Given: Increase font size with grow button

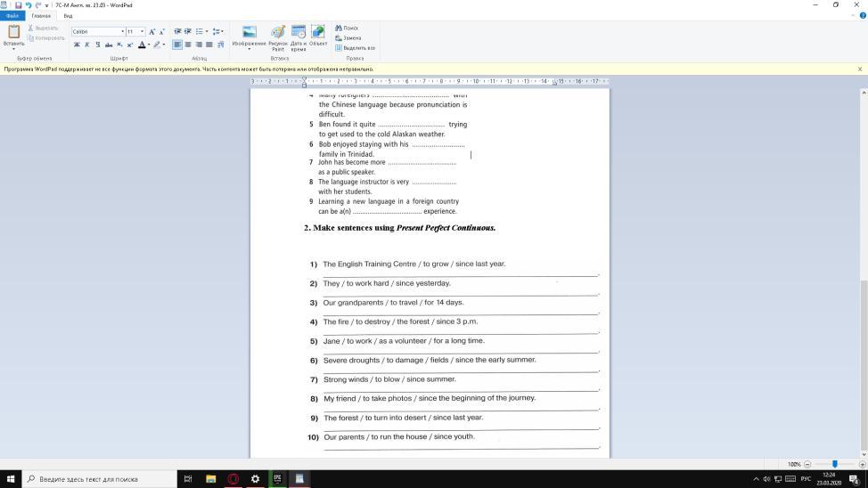Looking at the screenshot, I should point(152,32).
